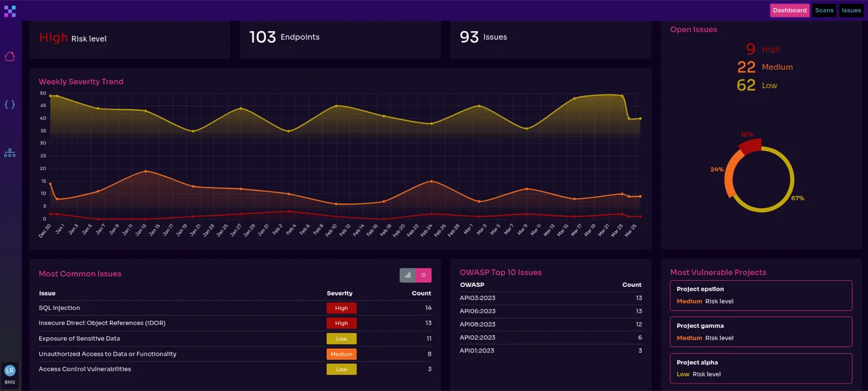
Task: Switch Most Common Issues to chart view
Action: [x=407, y=275]
